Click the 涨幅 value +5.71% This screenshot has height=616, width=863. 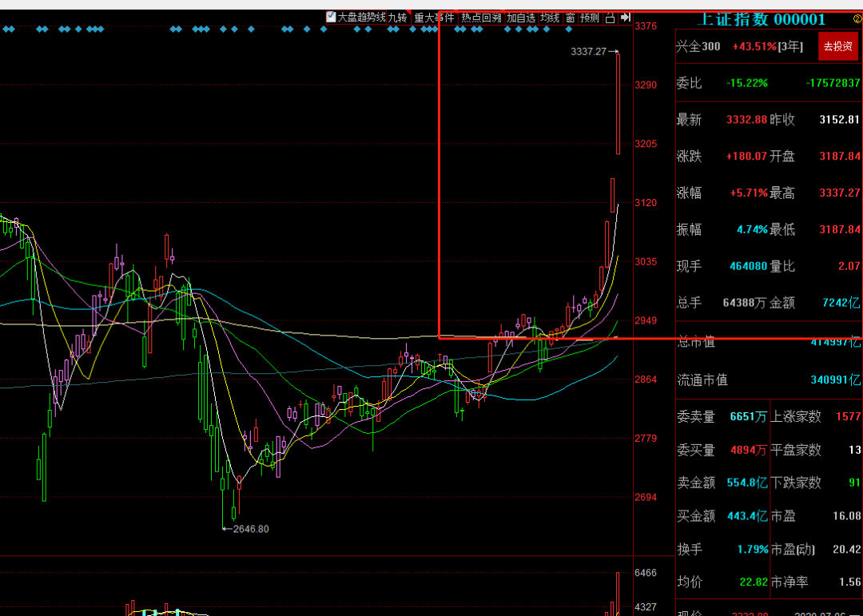point(749,193)
